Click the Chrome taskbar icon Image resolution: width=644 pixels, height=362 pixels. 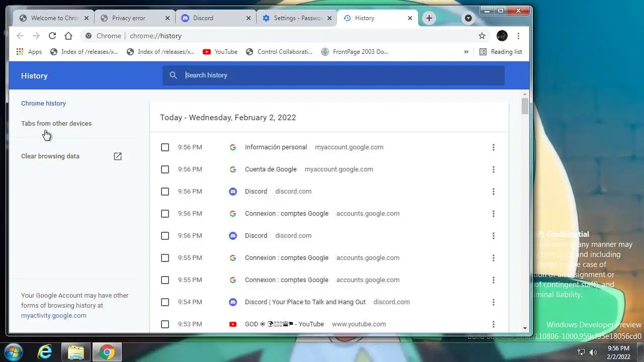(106, 352)
